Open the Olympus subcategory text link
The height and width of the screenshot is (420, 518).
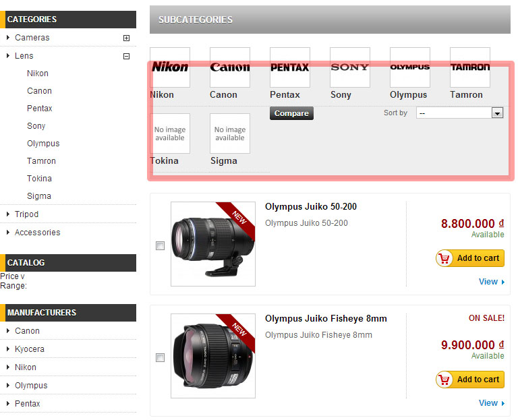[408, 95]
